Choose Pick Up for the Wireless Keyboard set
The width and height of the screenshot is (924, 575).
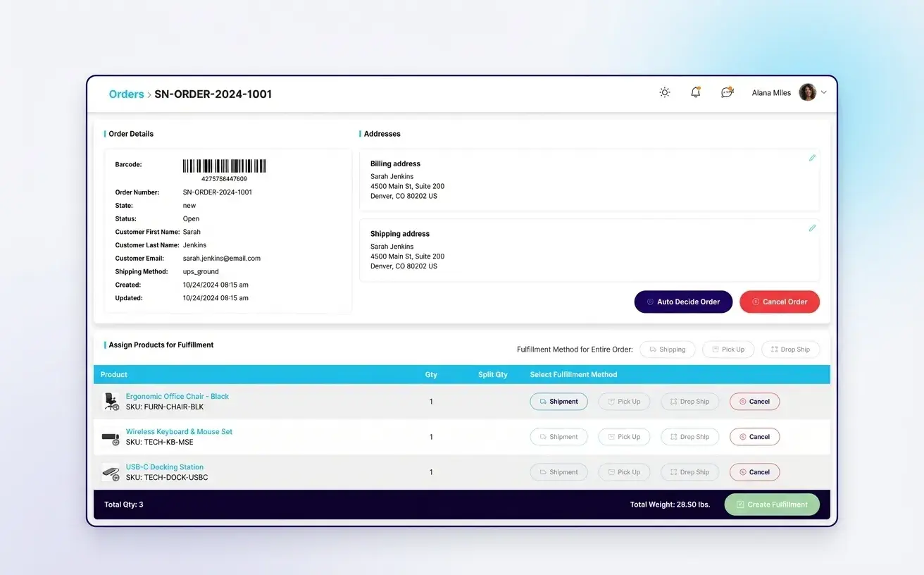(624, 436)
